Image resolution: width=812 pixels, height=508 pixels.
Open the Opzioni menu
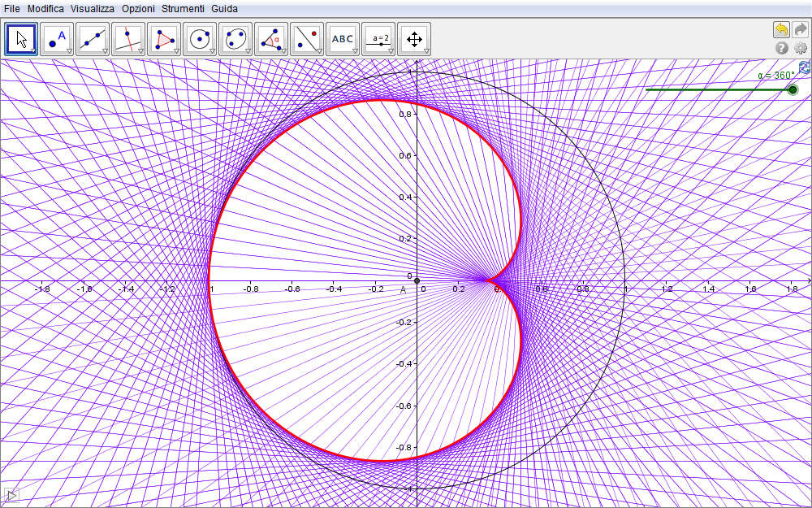(x=138, y=9)
